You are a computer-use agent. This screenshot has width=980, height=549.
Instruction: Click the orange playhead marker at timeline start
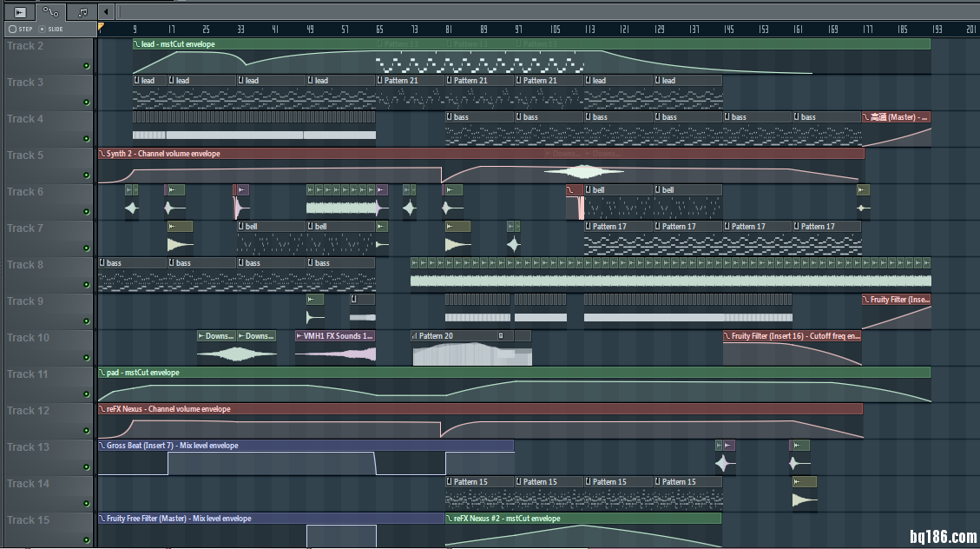(x=101, y=28)
